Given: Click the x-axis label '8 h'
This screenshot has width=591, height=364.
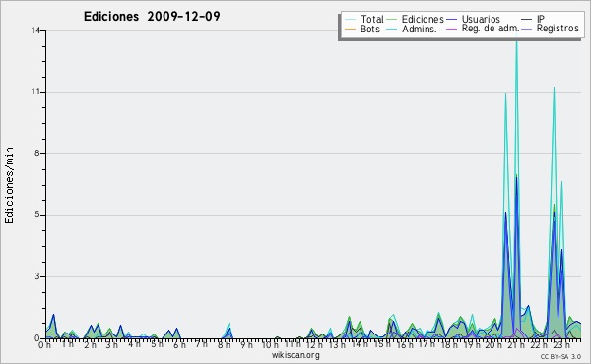Looking at the screenshot, I should click(x=224, y=344).
